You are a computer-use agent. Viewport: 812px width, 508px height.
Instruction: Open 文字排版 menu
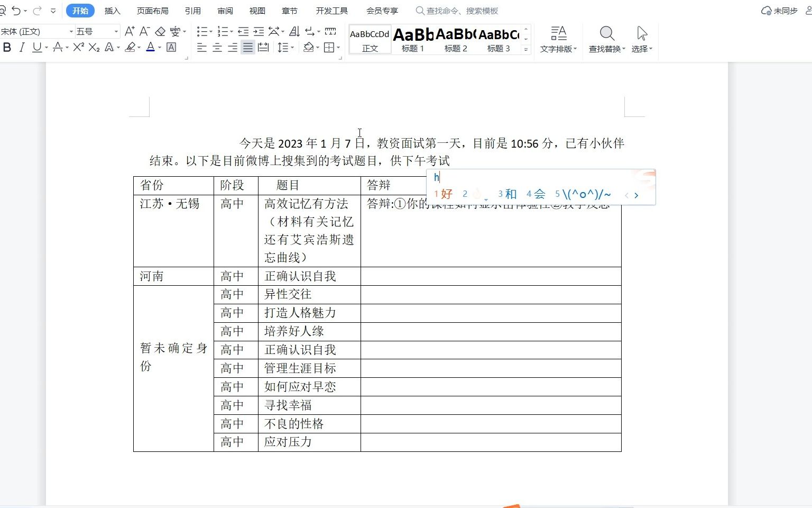tap(558, 39)
